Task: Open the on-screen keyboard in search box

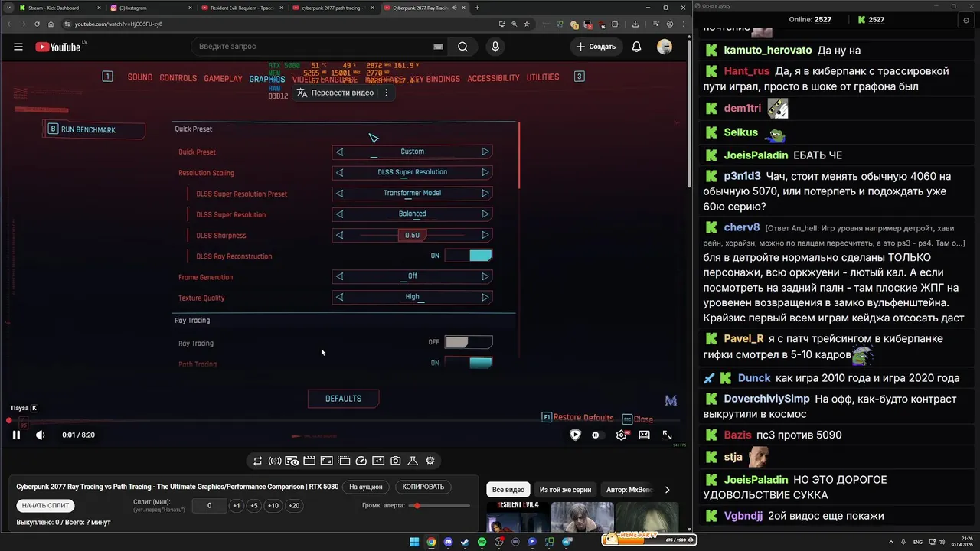Action: (438, 47)
